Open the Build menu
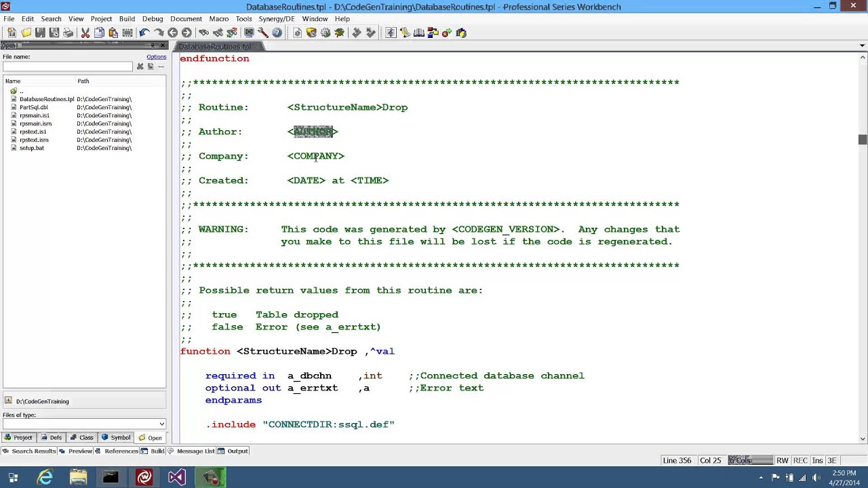The height and width of the screenshot is (488, 868). [x=127, y=19]
